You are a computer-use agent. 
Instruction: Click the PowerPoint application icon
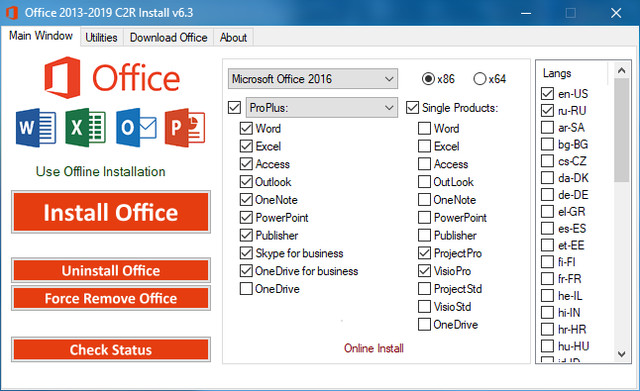click(x=185, y=128)
